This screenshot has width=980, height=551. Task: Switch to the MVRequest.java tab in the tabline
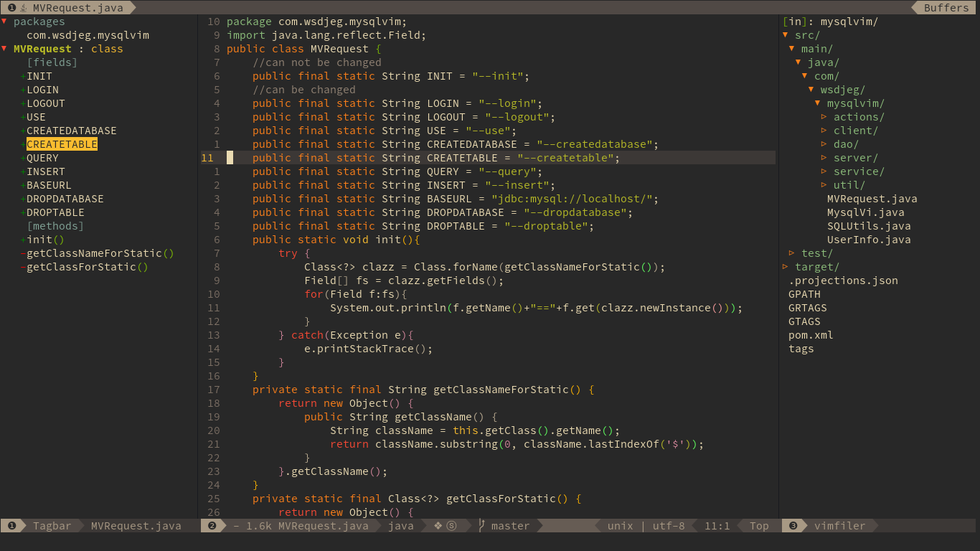tap(78, 8)
